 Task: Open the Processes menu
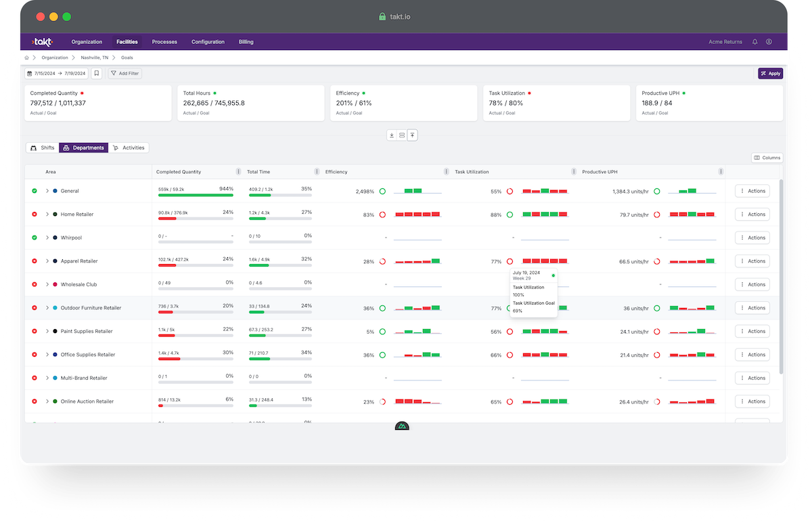click(164, 42)
